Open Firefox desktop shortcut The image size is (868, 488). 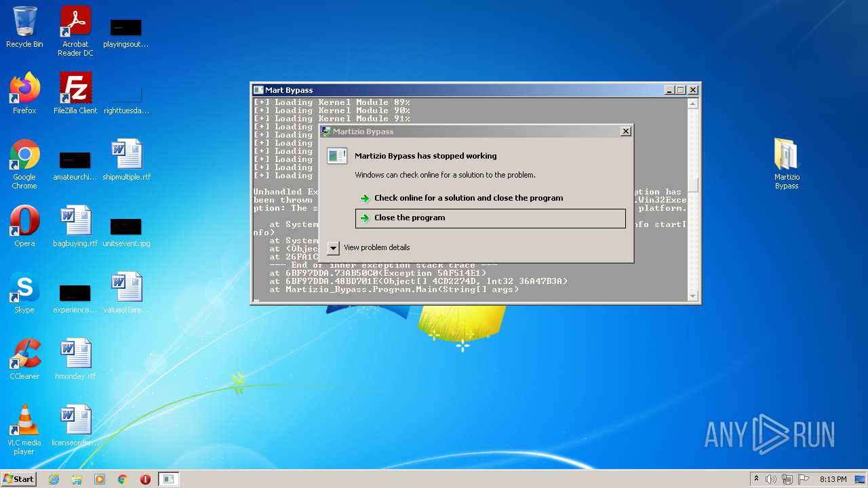24,94
